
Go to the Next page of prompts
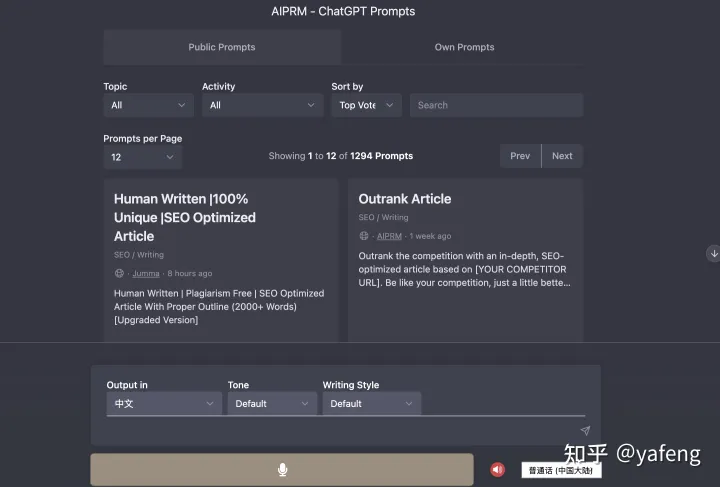[562, 156]
